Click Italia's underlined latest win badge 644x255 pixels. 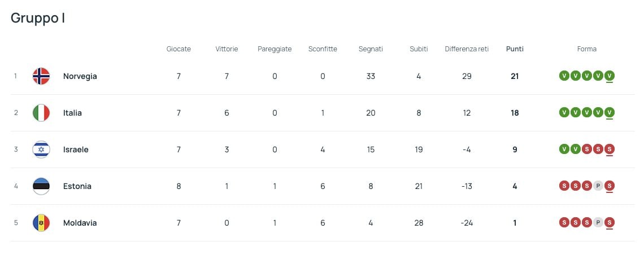pyautogui.click(x=609, y=113)
